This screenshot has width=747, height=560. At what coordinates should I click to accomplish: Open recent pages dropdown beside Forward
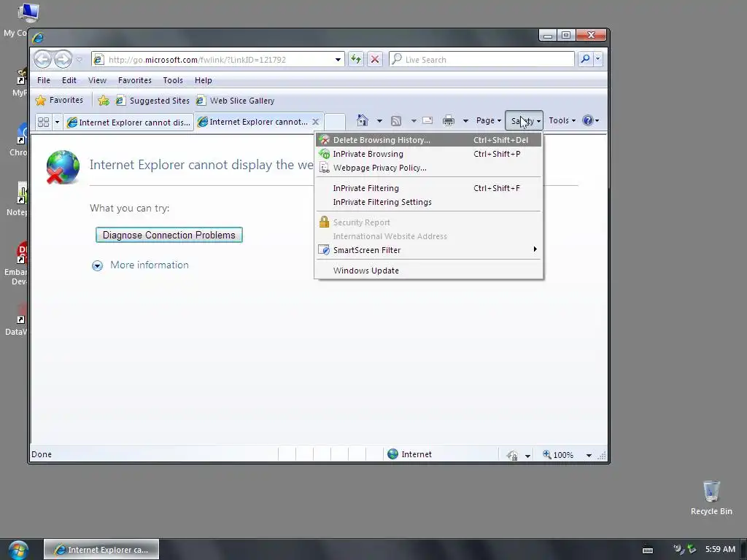point(80,60)
